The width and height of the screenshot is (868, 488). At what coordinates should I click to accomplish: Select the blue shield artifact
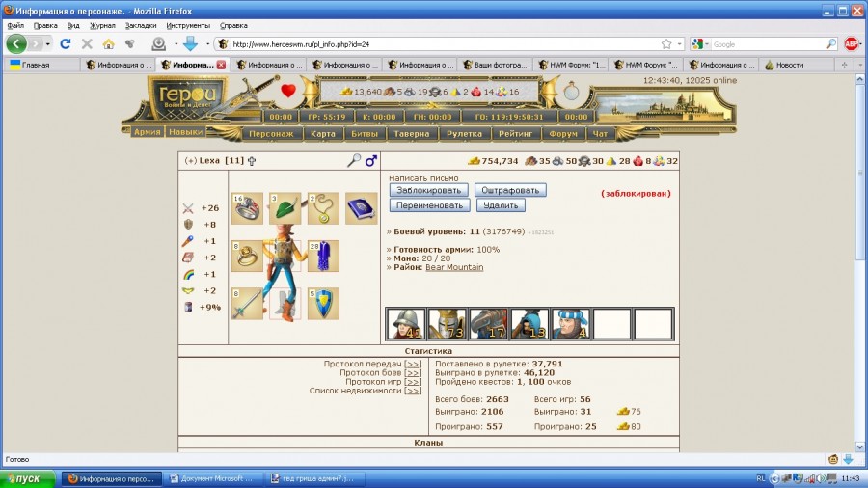click(323, 303)
